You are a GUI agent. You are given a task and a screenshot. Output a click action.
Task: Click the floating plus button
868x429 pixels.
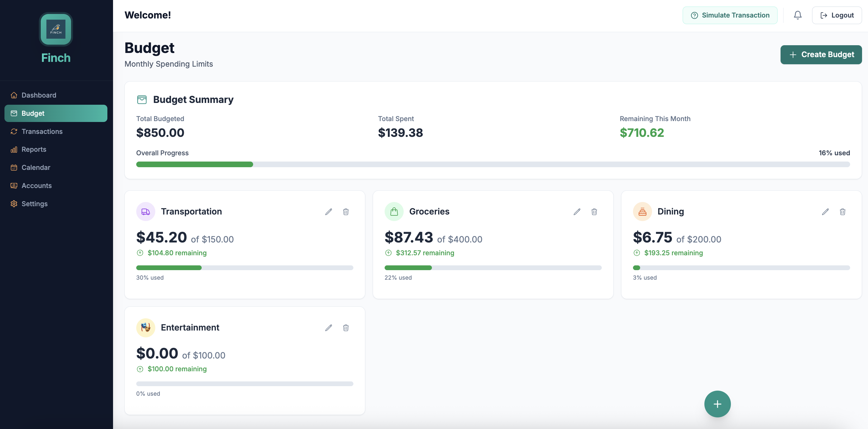point(717,404)
